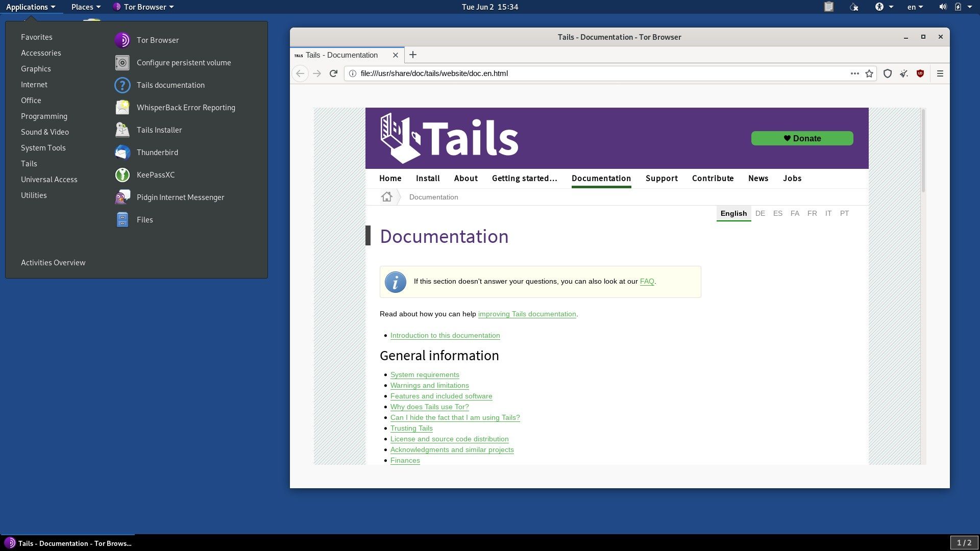
Task: Open Warnings and limitations link
Action: [429, 386]
